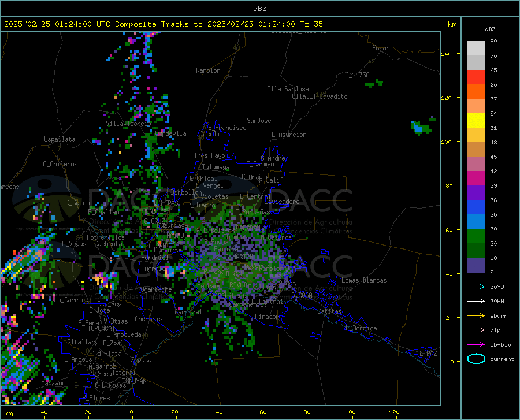Click the Catitas town label
Viewport: 520px width, 420px height.
pos(329,311)
